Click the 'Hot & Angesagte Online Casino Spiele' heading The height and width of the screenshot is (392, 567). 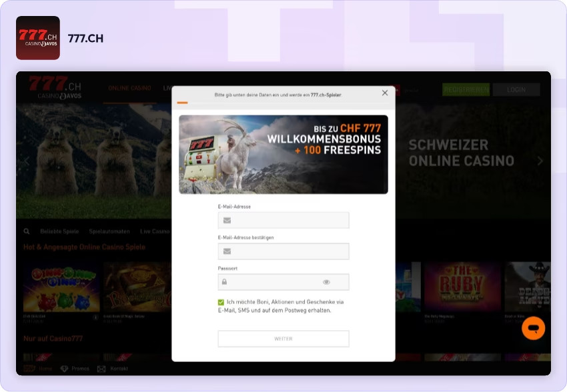click(84, 247)
